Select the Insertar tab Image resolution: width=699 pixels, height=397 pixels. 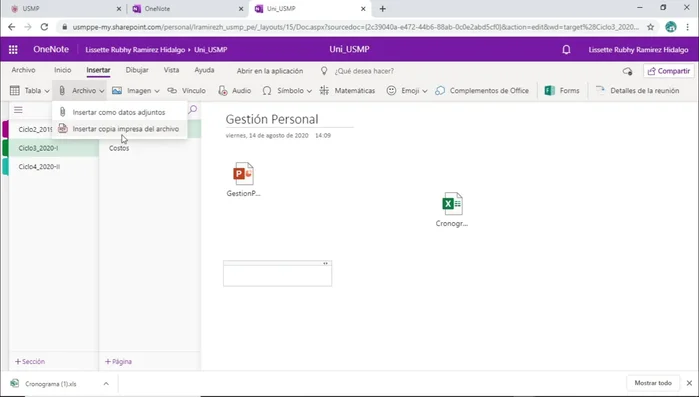tap(99, 70)
